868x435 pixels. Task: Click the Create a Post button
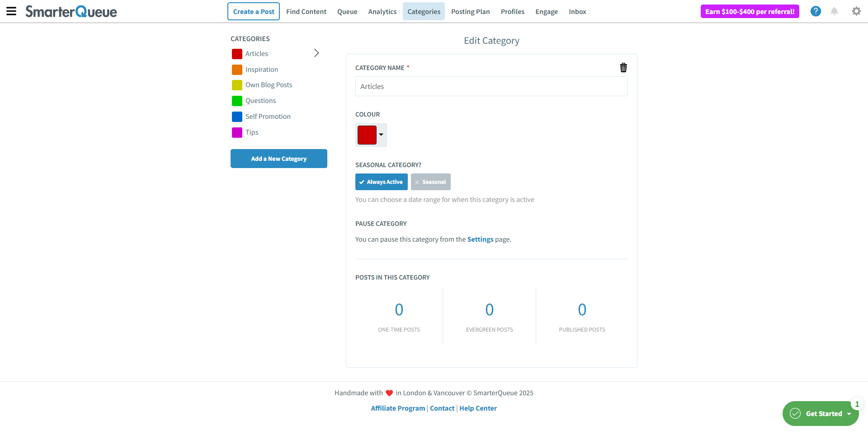(x=254, y=12)
